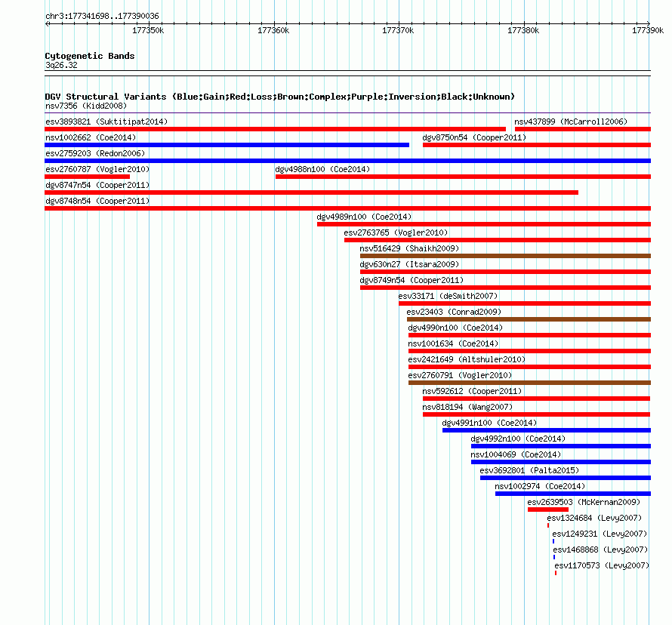Click the brown nsv516429 complex bar

click(505, 256)
